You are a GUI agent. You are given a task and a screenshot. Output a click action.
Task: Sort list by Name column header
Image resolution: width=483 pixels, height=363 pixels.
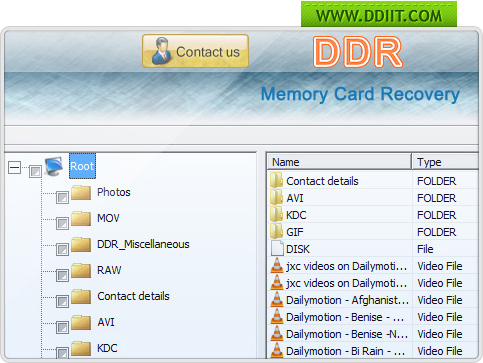pyautogui.click(x=339, y=162)
